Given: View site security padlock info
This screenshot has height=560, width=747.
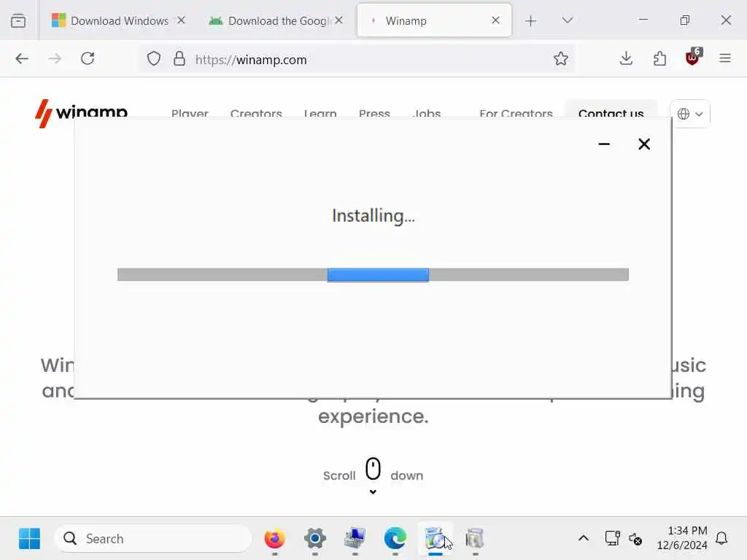Looking at the screenshot, I should coord(179,58).
